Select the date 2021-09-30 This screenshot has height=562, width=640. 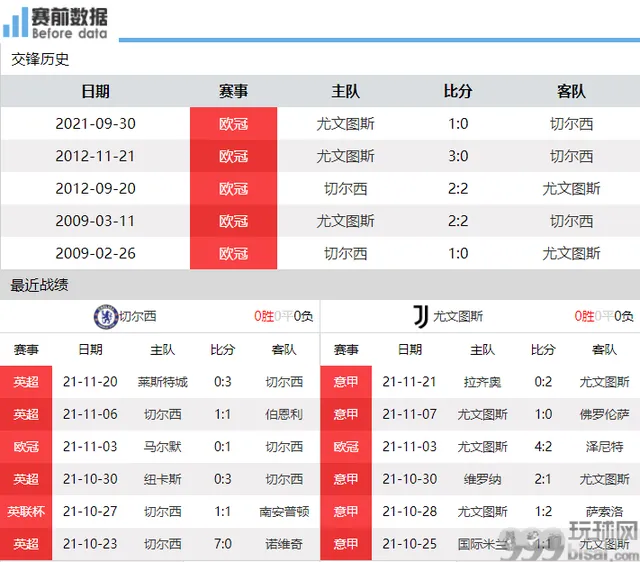pos(96,124)
